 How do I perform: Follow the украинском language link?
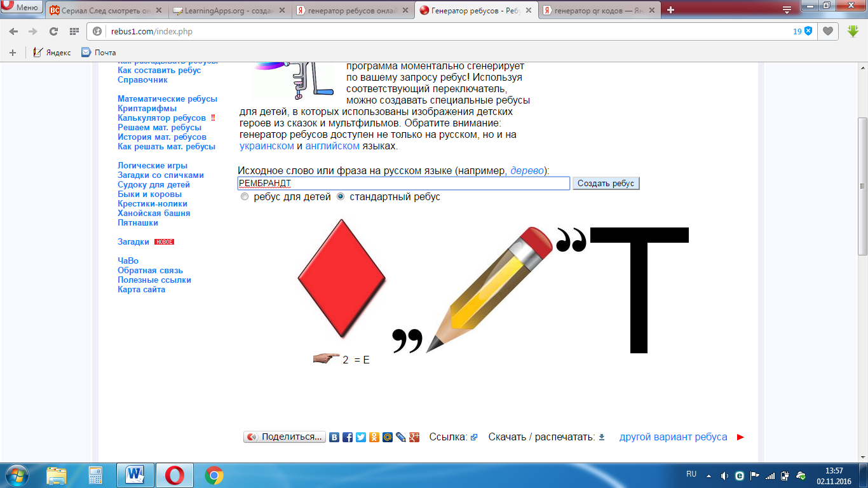(267, 146)
